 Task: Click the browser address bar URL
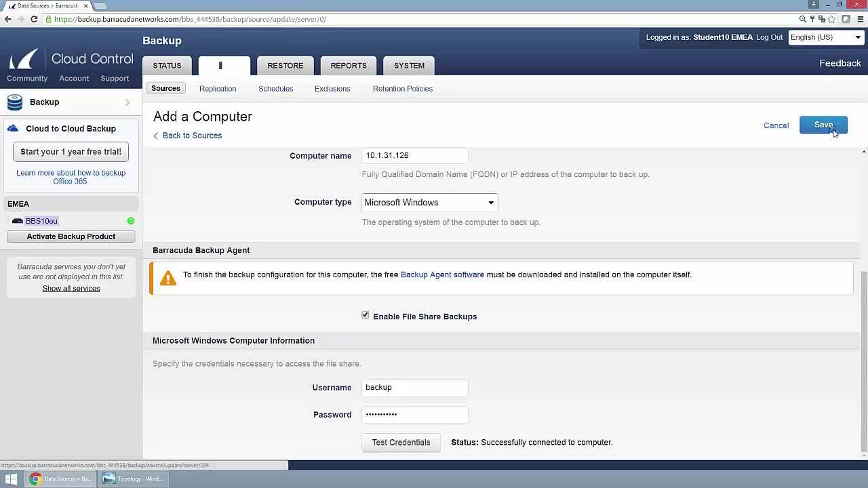point(190,19)
